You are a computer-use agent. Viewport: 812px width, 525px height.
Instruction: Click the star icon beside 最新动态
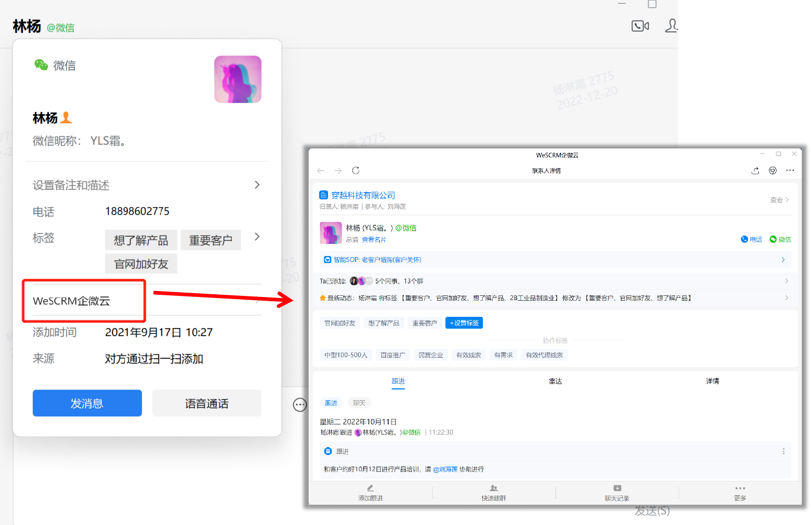click(323, 298)
